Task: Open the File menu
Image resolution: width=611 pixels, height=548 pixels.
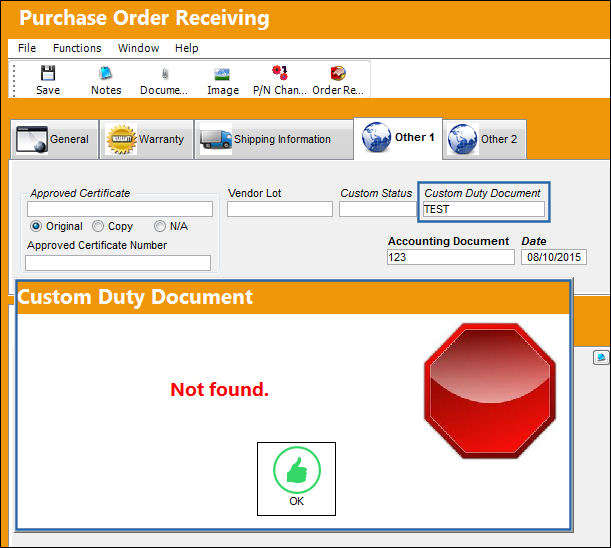Action: [x=27, y=48]
